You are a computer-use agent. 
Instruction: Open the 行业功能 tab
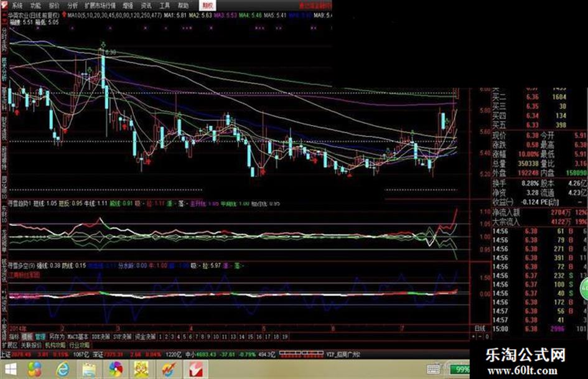[x=79, y=345]
